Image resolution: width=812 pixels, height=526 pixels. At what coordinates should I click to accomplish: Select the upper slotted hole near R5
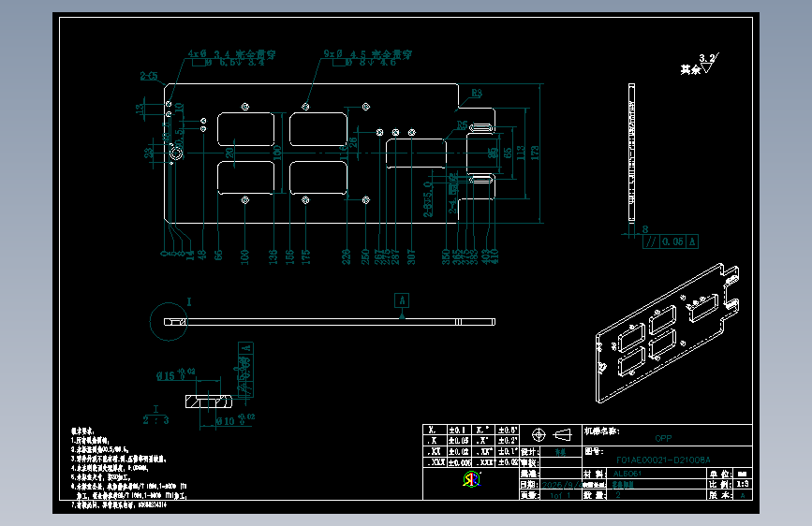(481, 127)
